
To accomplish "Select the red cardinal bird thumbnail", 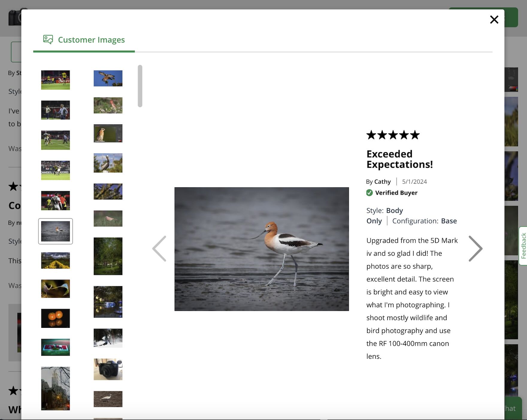I will 108,105.
